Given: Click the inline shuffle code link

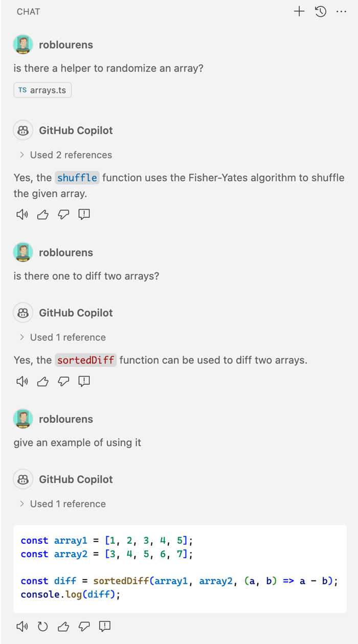Looking at the screenshot, I should [77, 178].
